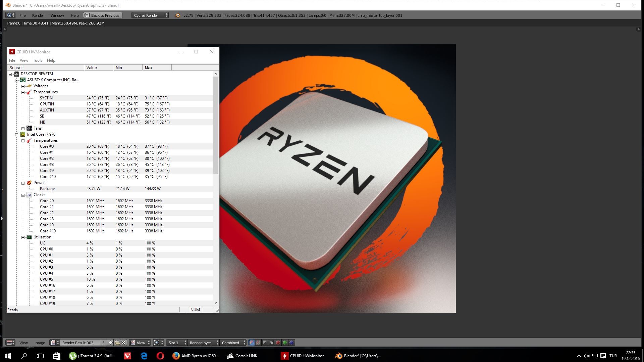644x362 pixels.
Task: Click Value column header
Action: pos(99,67)
